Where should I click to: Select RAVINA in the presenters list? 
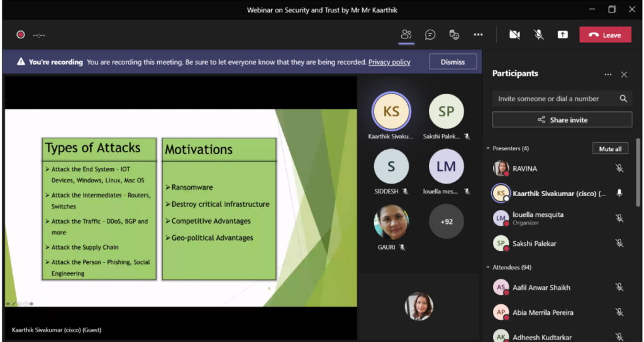click(559, 168)
